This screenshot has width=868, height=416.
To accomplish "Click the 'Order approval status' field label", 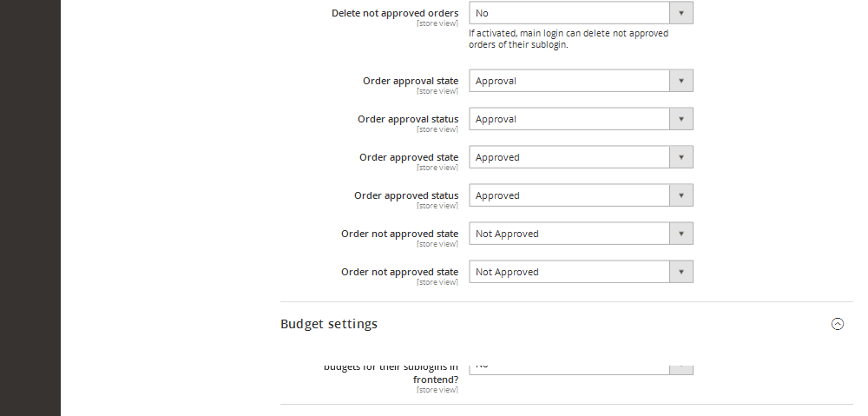I will (x=408, y=119).
